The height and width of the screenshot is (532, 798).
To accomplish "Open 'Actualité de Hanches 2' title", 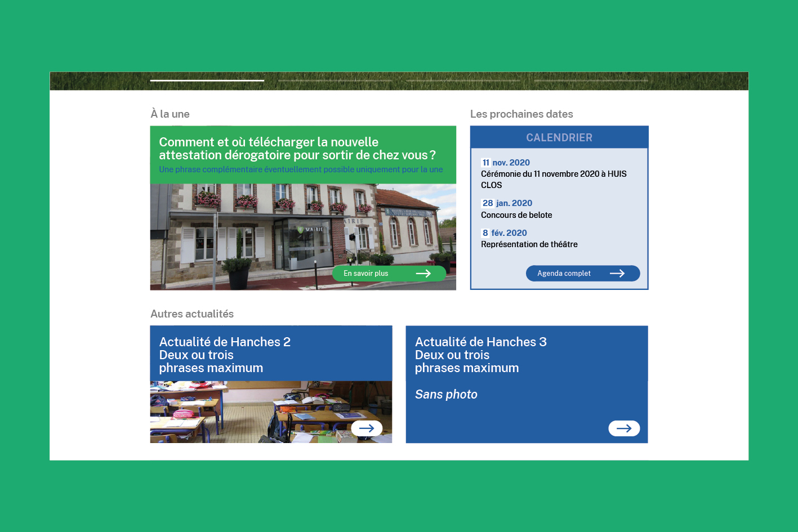I will tap(225, 342).
